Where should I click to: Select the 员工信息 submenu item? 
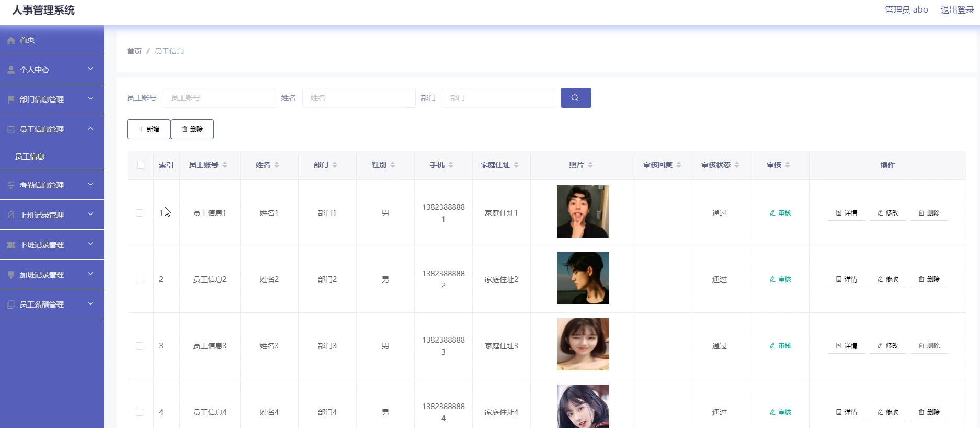(52, 156)
